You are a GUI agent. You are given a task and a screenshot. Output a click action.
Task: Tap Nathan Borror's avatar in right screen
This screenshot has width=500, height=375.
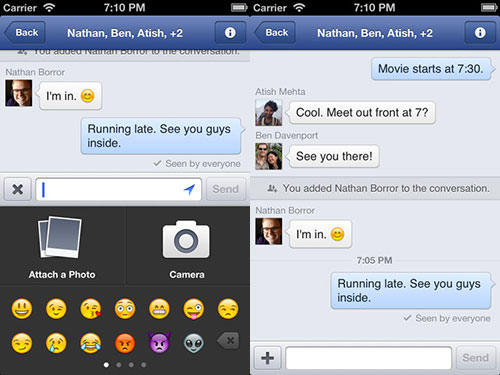pyautogui.click(x=269, y=231)
